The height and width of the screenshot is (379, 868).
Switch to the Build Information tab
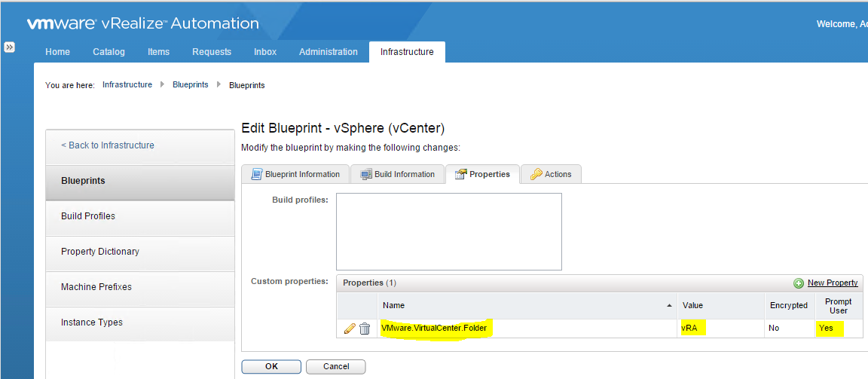pos(398,174)
